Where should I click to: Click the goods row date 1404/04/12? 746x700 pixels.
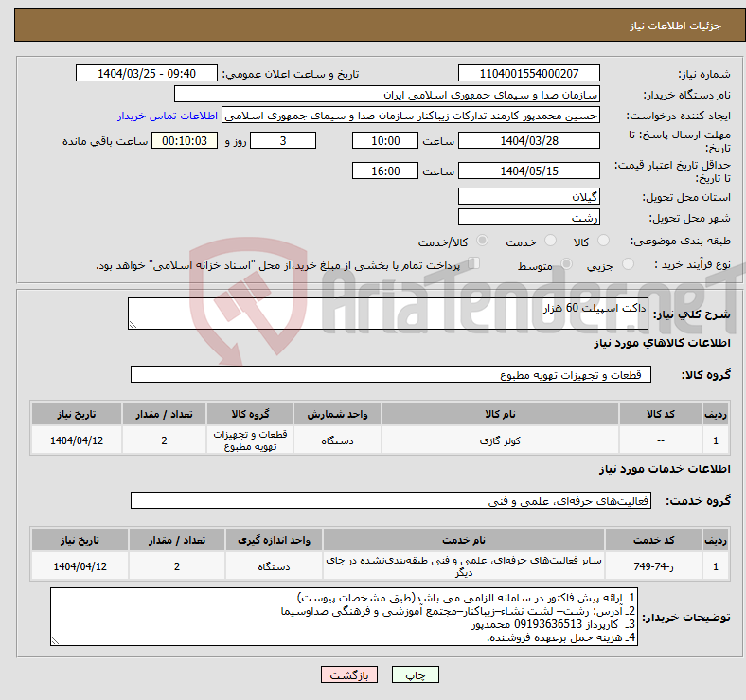[x=77, y=440]
